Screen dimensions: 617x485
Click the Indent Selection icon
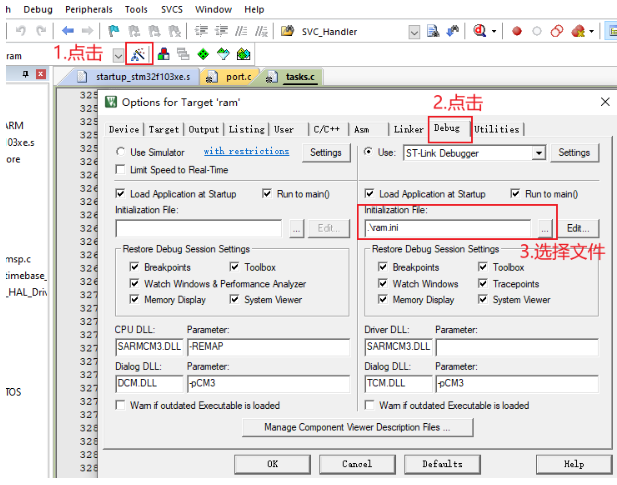pos(201,31)
